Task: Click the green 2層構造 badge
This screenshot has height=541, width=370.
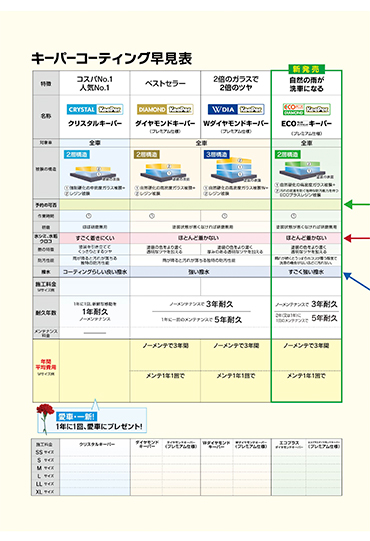Action: coord(288,154)
